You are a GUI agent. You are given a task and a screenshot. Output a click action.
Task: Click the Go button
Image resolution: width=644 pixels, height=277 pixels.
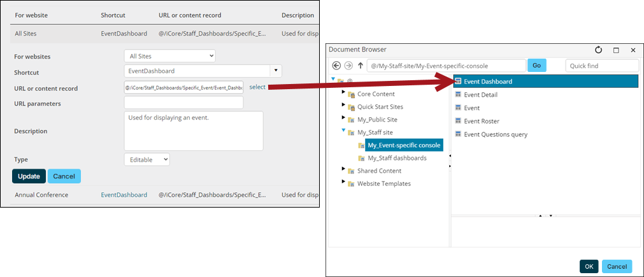coord(537,65)
